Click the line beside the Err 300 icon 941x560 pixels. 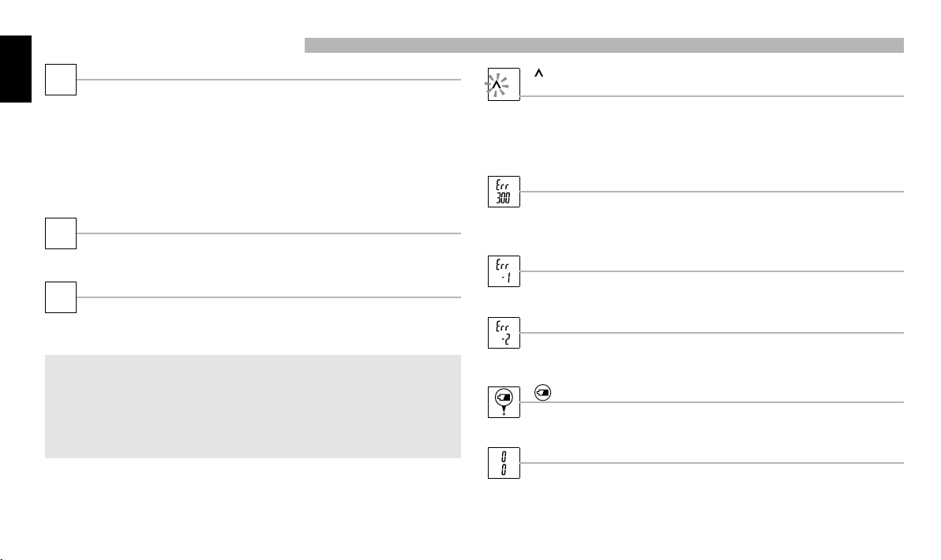tap(712, 192)
